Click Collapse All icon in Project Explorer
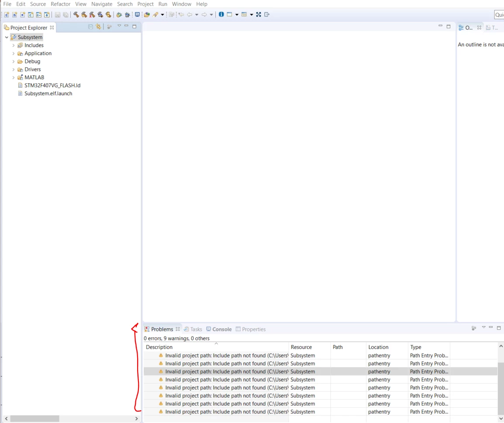This screenshot has width=504, height=423. tap(91, 27)
